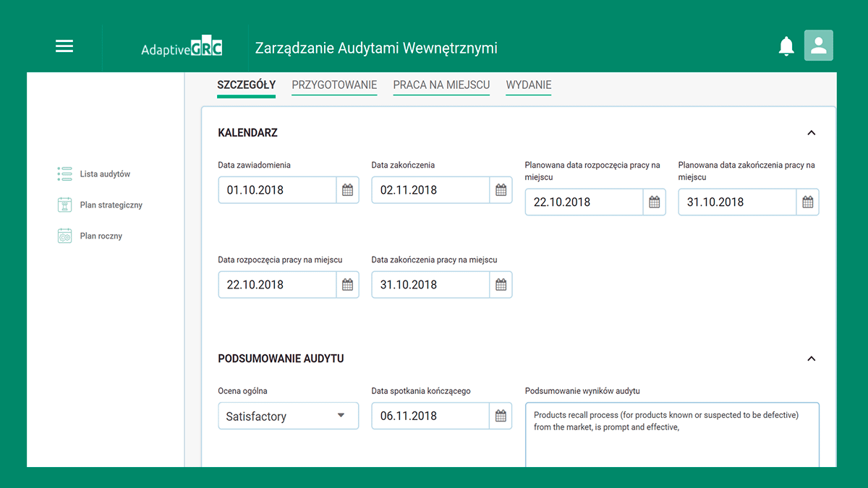Screen dimensions: 868x488
Task: Open calendar picker for Data zakończenia
Action: pos(501,190)
